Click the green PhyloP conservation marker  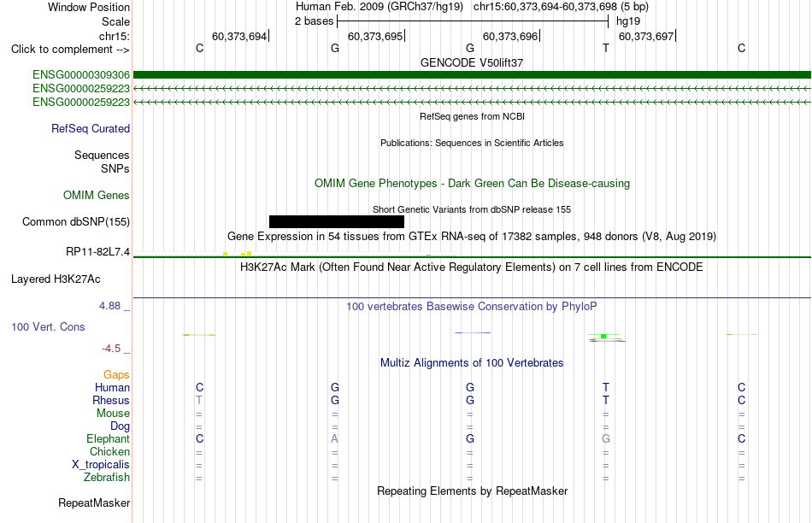(603, 337)
